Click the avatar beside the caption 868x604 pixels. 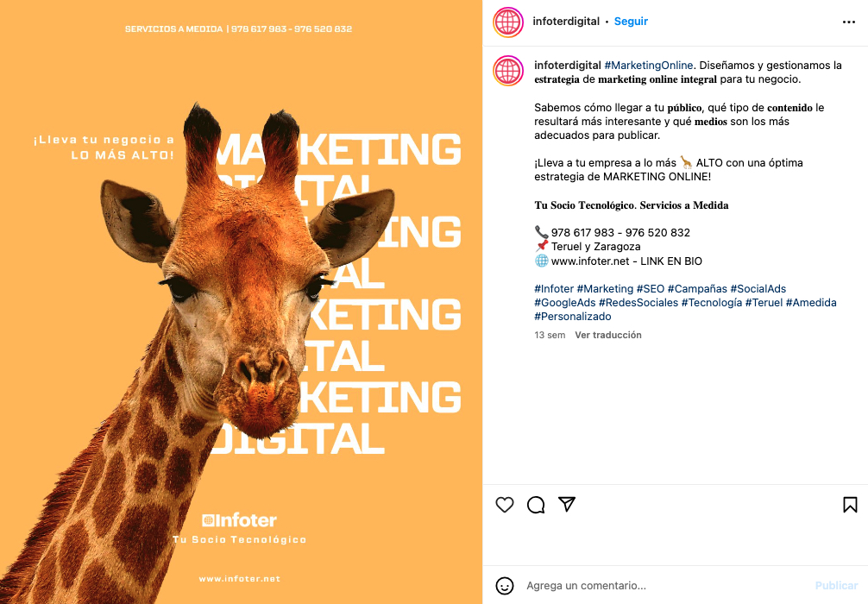[x=508, y=71]
